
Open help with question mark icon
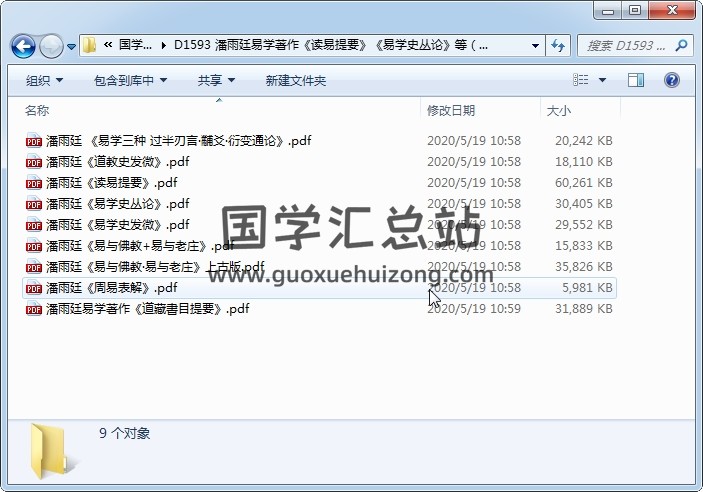[672, 80]
